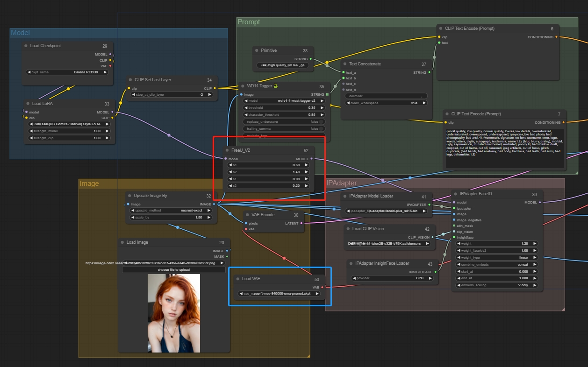The width and height of the screenshot is (588, 367).
Task: Toggle replace_underscore in the WD14 Tagger
Action: 322,121
